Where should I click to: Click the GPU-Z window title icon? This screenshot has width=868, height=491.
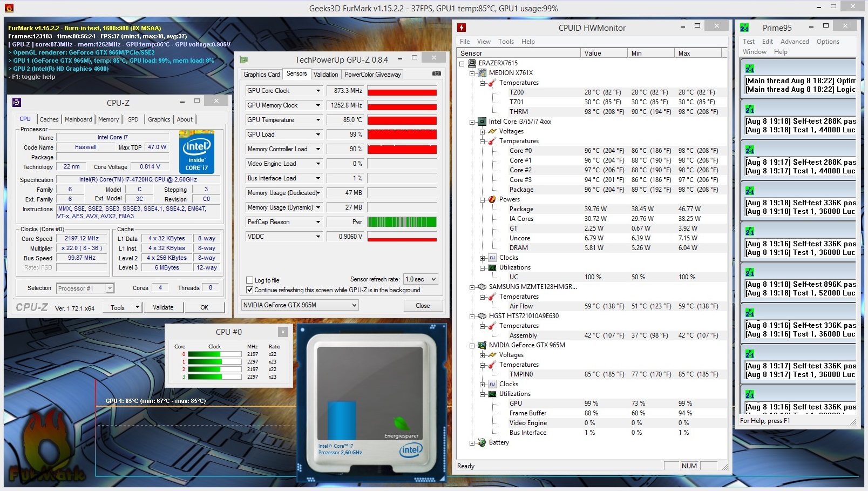(243, 59)
